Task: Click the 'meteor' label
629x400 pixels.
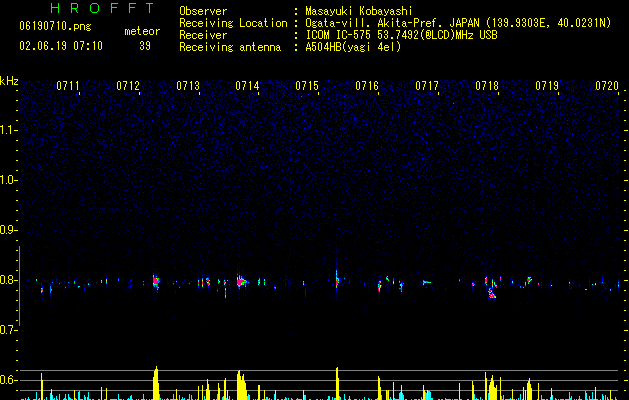Action: [142, 31]
